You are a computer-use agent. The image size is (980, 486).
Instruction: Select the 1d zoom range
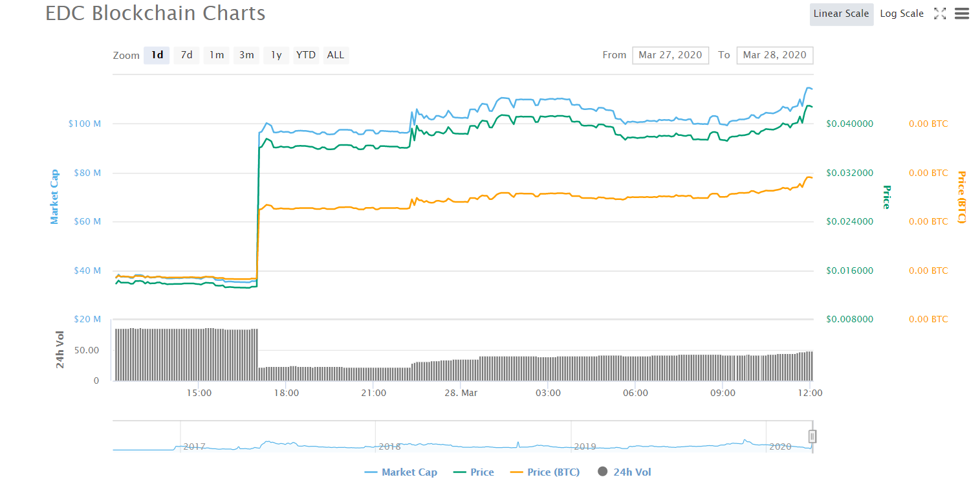tap(157, 55)
